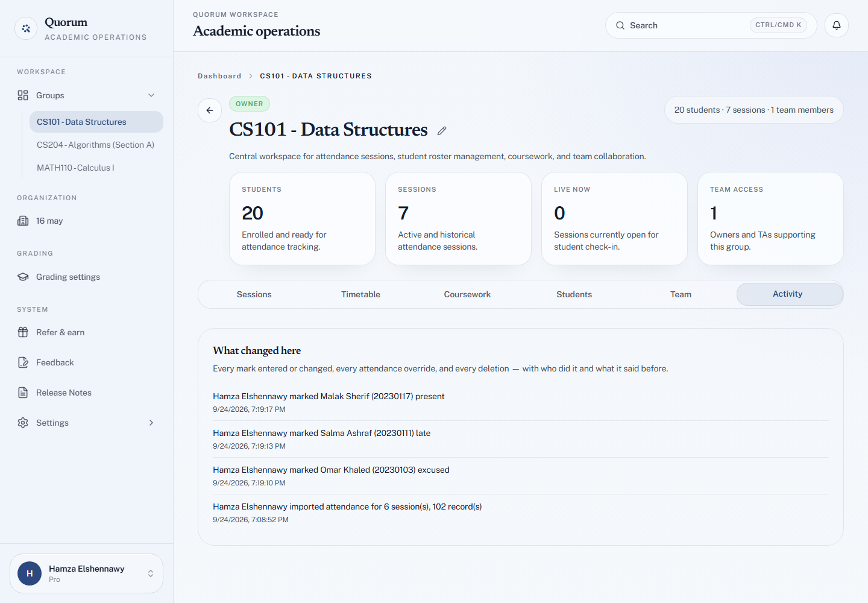This screenshot has height=603, width=868.
Task: Expand the Settings submenu arrow
Action: click(151, 423)
